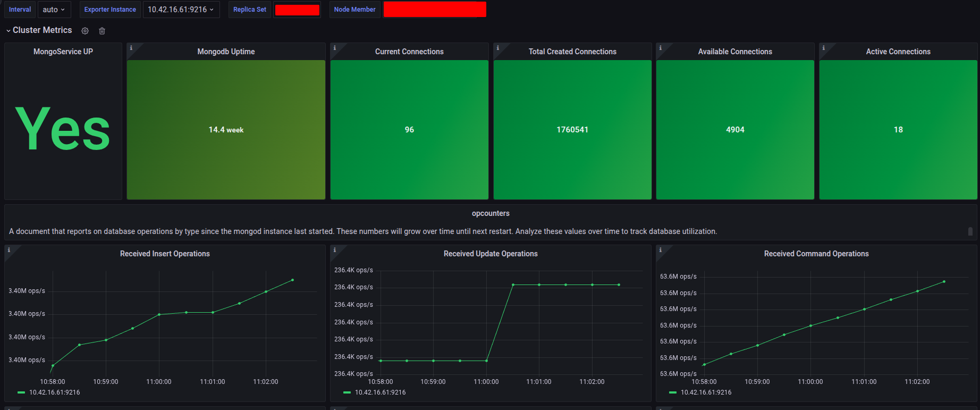Show info icon on Current Connections panel
980x410 pixels.
pos(334,48)
